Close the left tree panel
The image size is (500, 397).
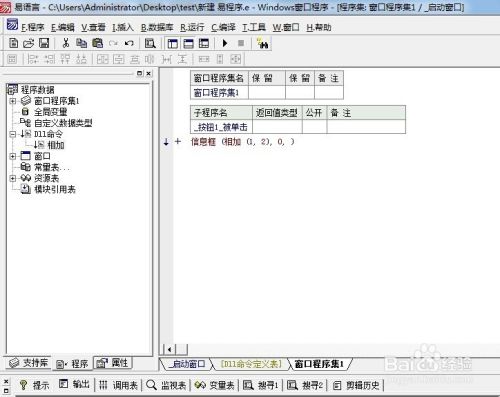tap(149, 73)
